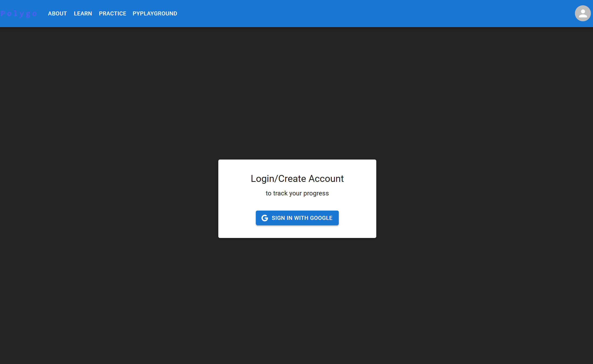Click the Login/Create Account heading
This screenshot has width=593, height=364.
297,179
